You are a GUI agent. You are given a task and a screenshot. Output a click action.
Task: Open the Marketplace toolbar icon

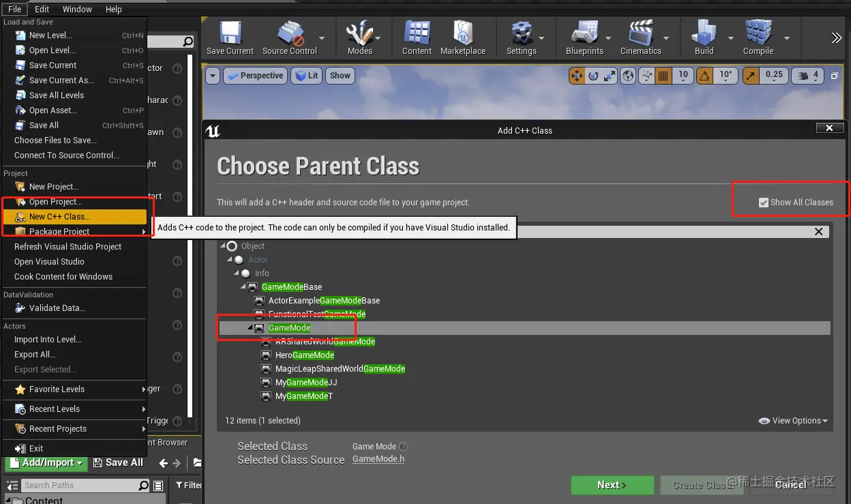[463, 38]
